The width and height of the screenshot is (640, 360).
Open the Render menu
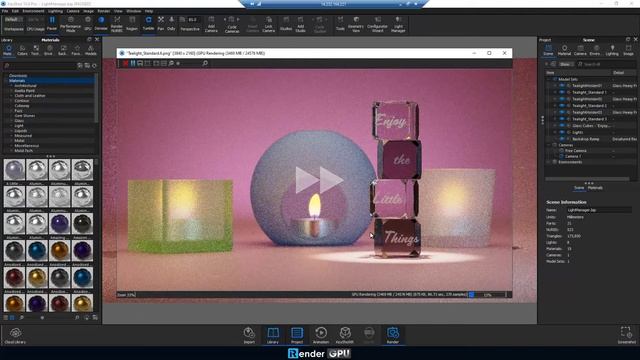click(x=104, y=11)
